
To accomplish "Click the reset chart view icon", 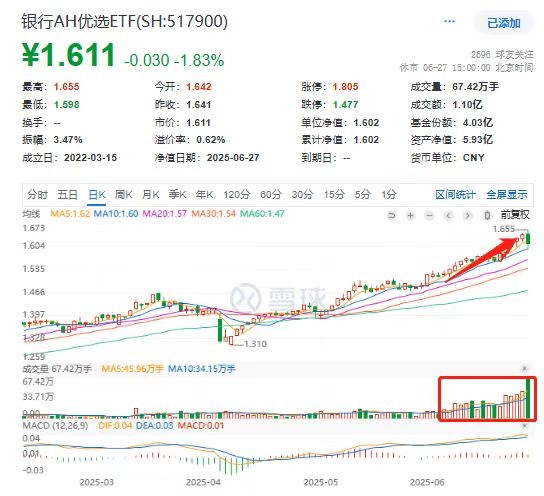I will click(x=391, y=216).
